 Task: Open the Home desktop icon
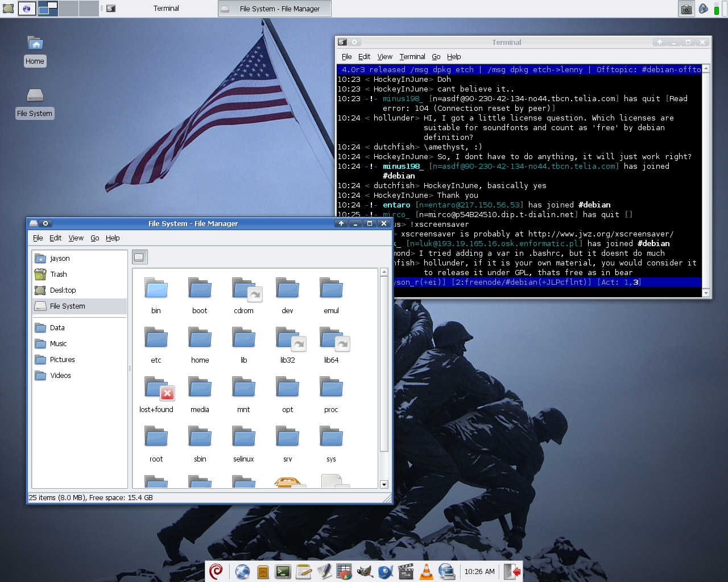pyautogui.click(x=35, y=51)
